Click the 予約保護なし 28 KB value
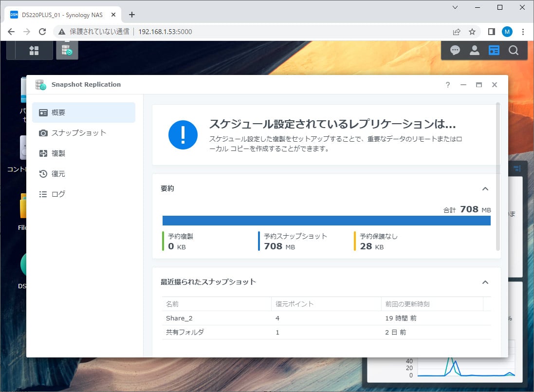 [x=372, y=246]
